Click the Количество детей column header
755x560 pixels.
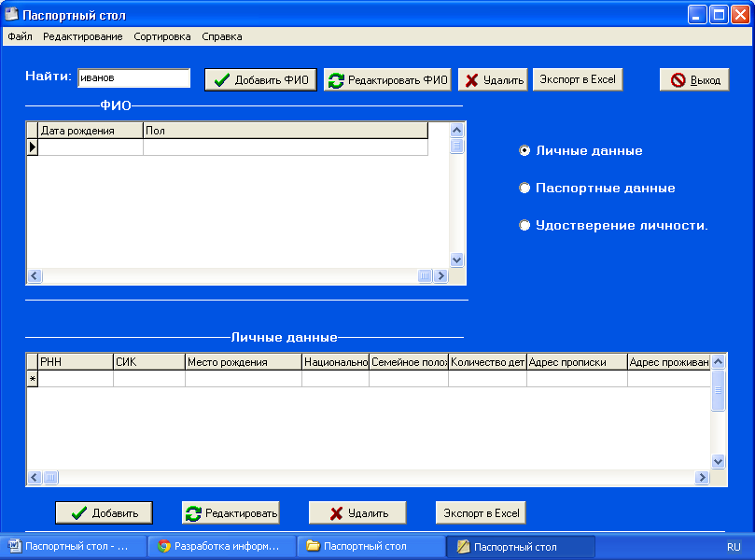coord(488,362)
